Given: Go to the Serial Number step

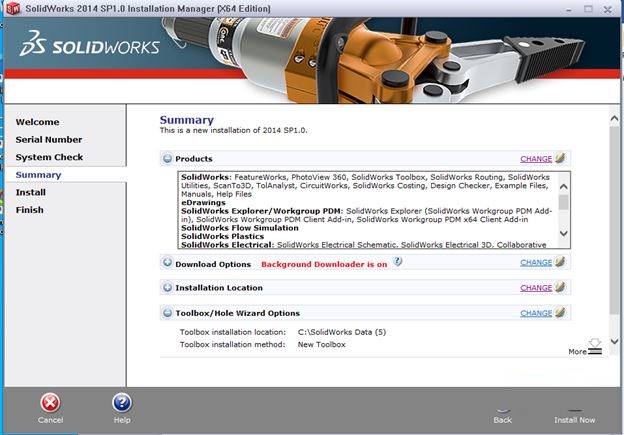Looking at the screenshot, I should coord(49,140).
